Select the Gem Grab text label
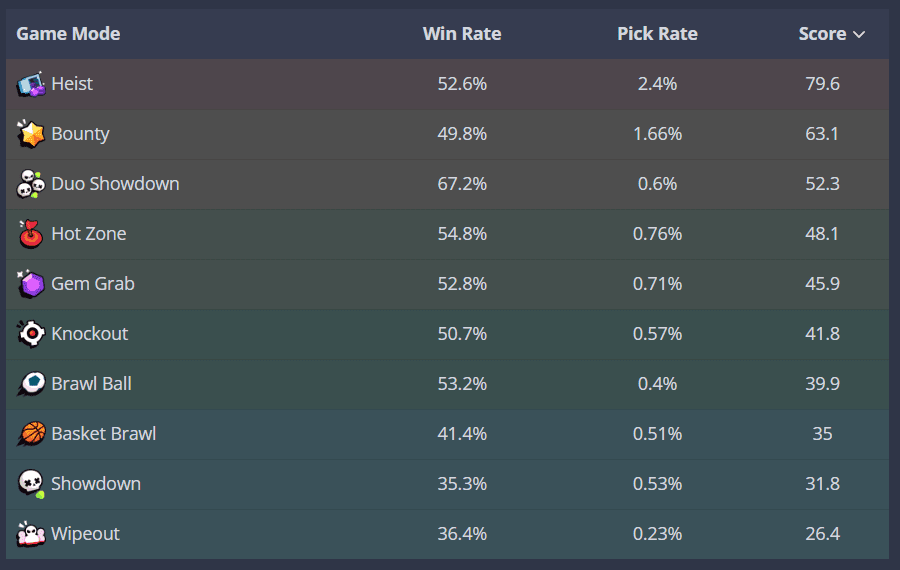This screenshot has height=570, width=900. tap(93, 284)
